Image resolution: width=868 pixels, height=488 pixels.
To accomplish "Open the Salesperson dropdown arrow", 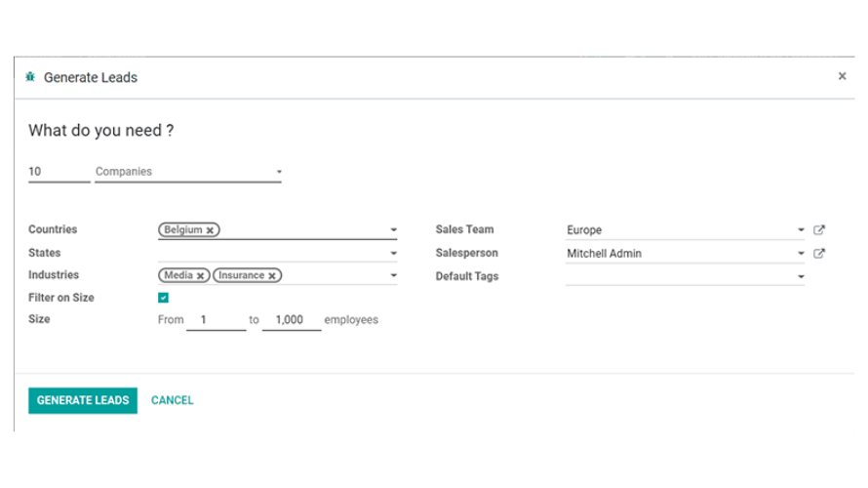I will pyautogui.click(x=801, y=254).
